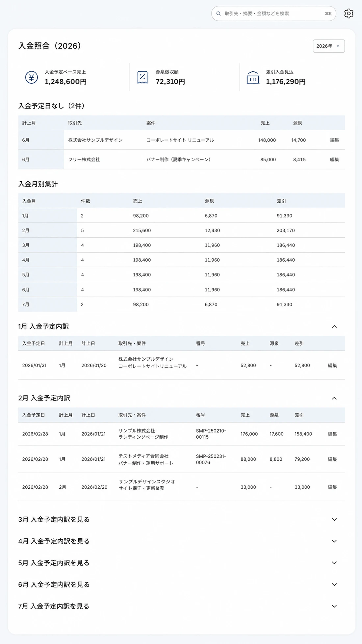Click the 取引先 column header in top table
Viewport: 362px width, 644px height.
pyautogui.click(x=75, y=123)
